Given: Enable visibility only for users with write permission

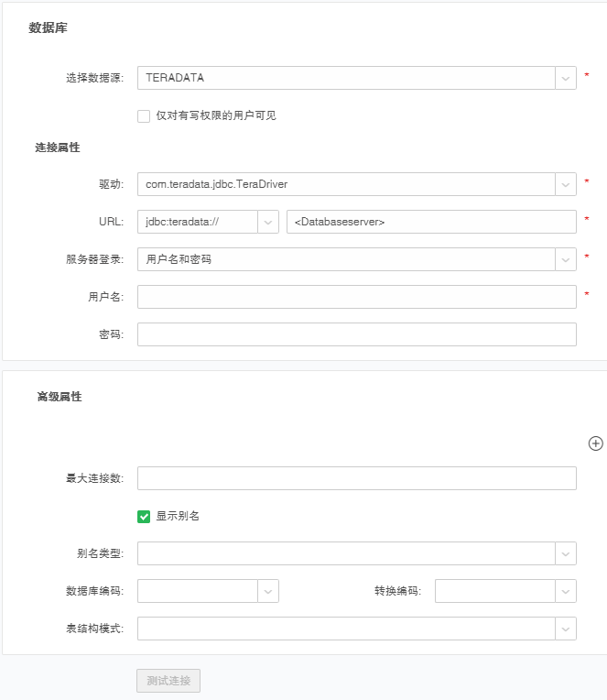Looking at the screenshot, I should (x=144, y=115).
